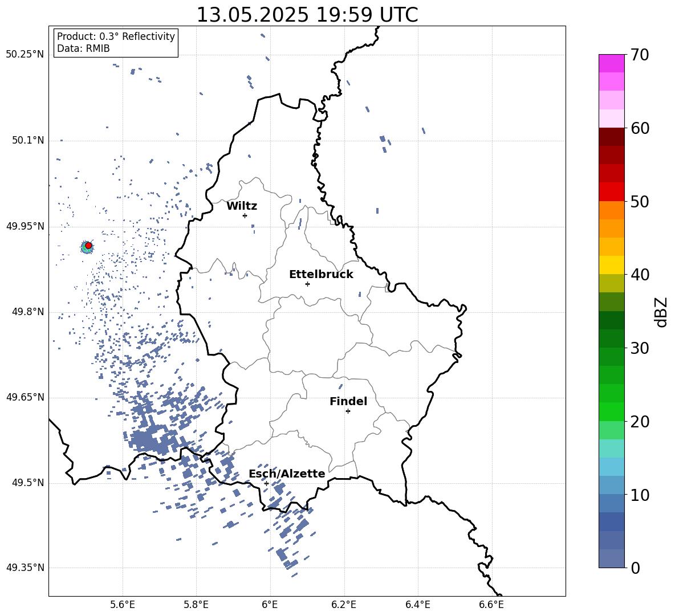
Task: Click the olive swatch just below 40
Action: [x=612, y=283]
